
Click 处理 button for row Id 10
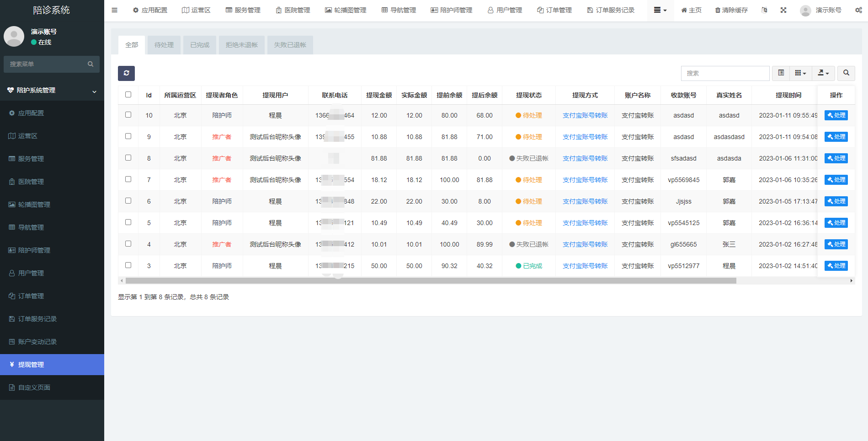tap(836, 115)
